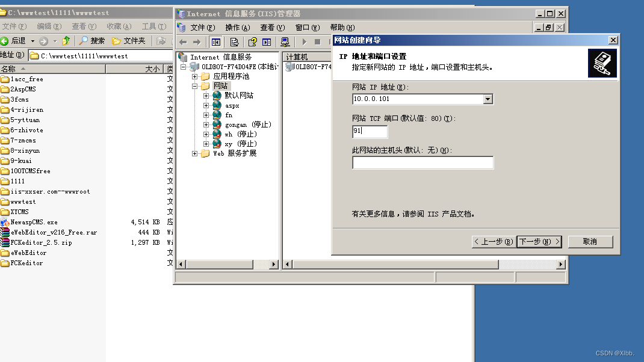Click the FCKeditor_2.5.zip archive icon
The image size is (644, 362).
[x=5, y=242]
